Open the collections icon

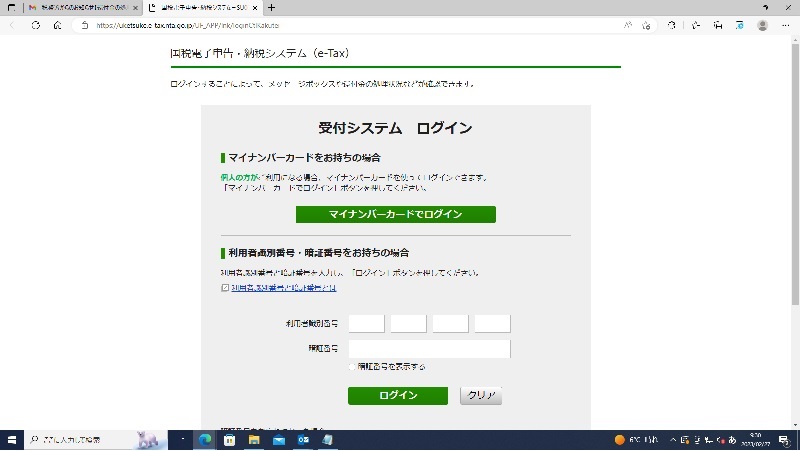pos(718,25)
